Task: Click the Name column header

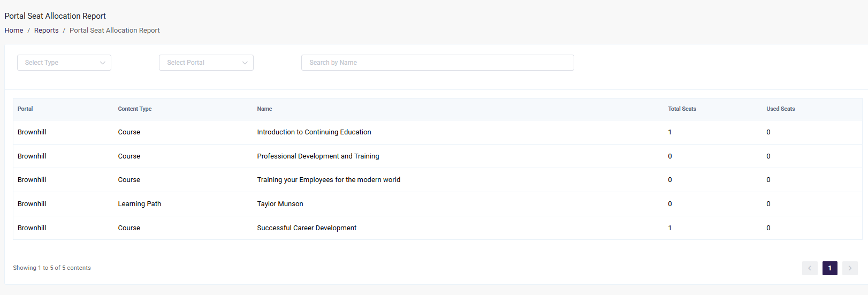Action: coord(264,109)
